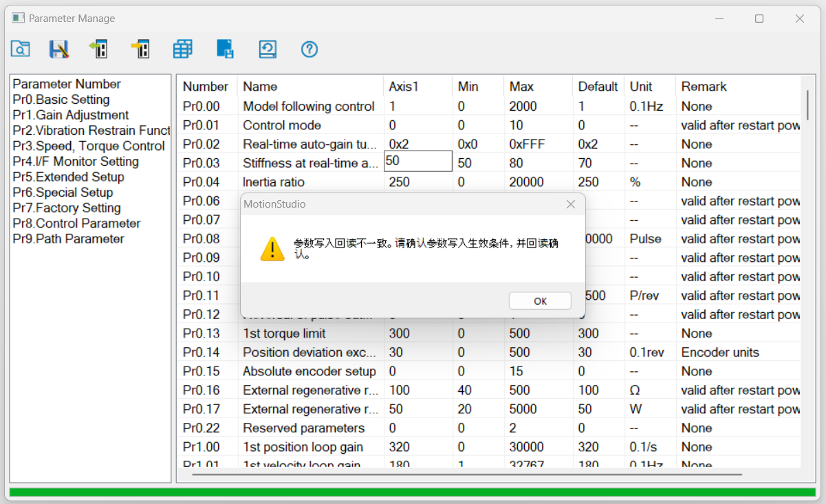Click the save-as floppy disk with pencil icon
826x504 pixels.
59,49
